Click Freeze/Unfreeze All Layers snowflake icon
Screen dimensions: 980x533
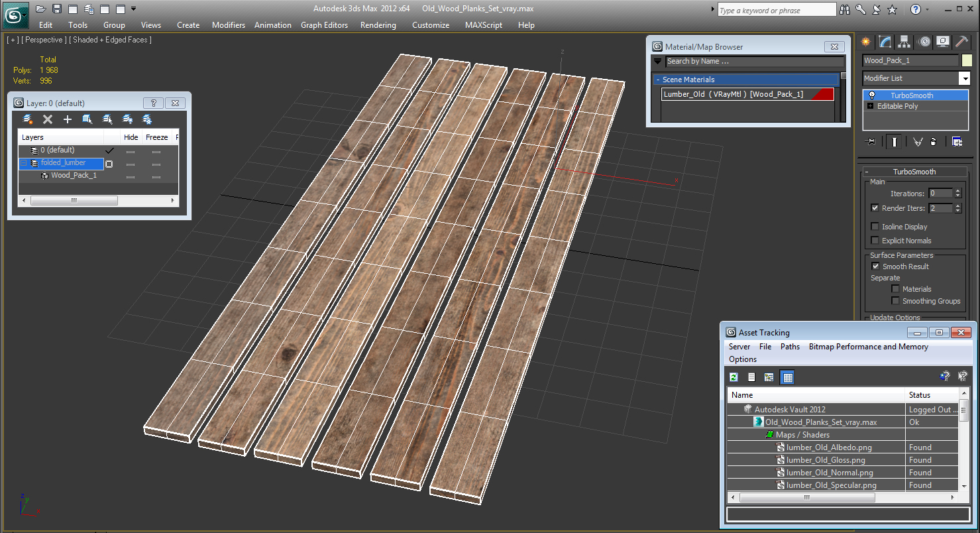(147, 119)
